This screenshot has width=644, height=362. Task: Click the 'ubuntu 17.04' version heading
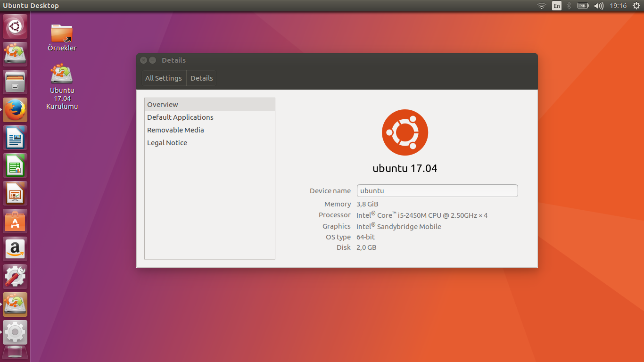(x=405, y=168)
